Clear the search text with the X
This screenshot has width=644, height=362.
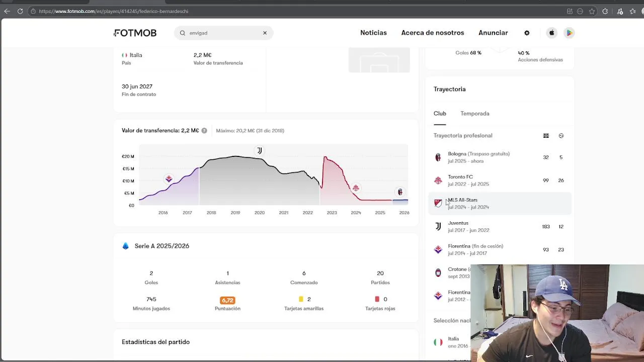coord(265,33)
